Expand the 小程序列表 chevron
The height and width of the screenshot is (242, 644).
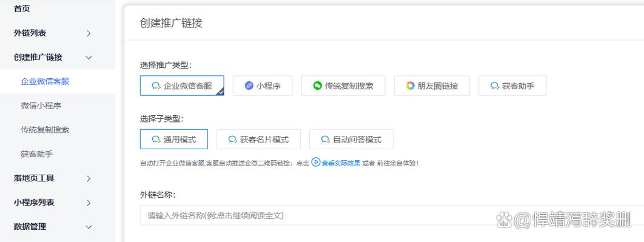[x=89, y=203]
